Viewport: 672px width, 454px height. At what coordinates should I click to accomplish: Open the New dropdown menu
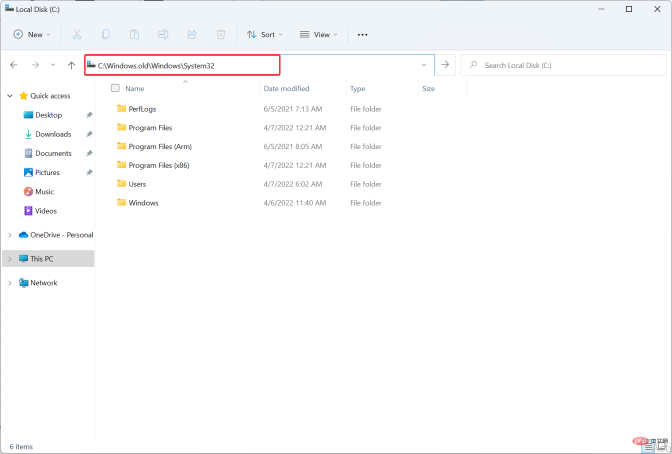(33, 35)
